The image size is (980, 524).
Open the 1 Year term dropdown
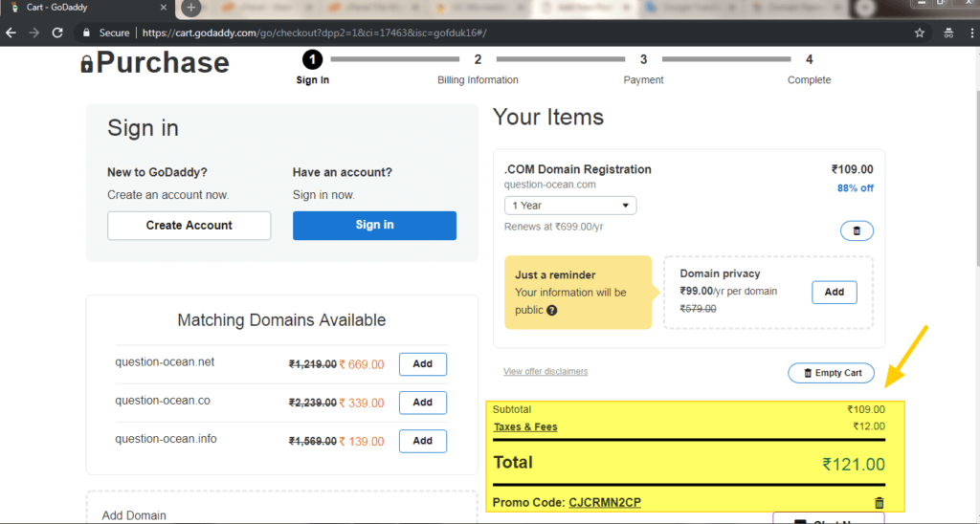click(570, 206)
